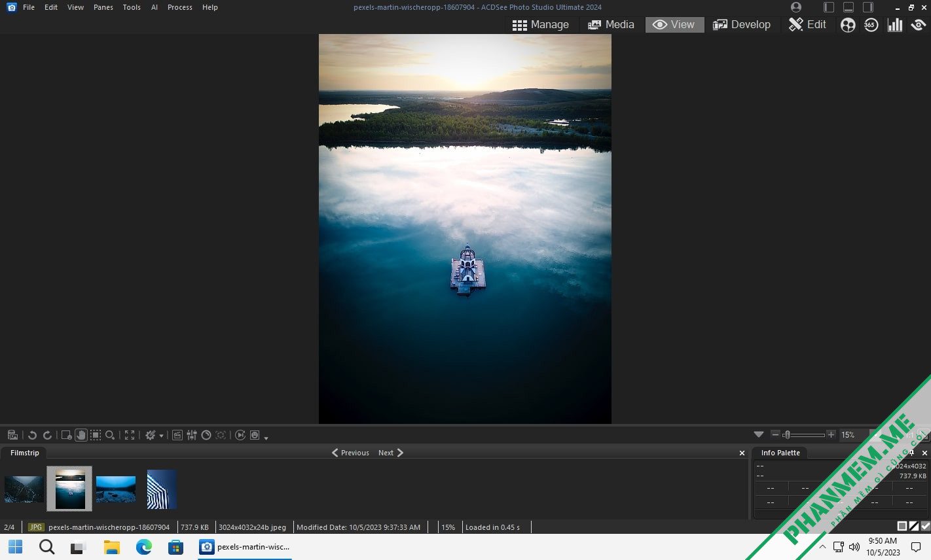
Task: Select first dark rocky thumbnail in filmstrip
Action: (24, 489)
